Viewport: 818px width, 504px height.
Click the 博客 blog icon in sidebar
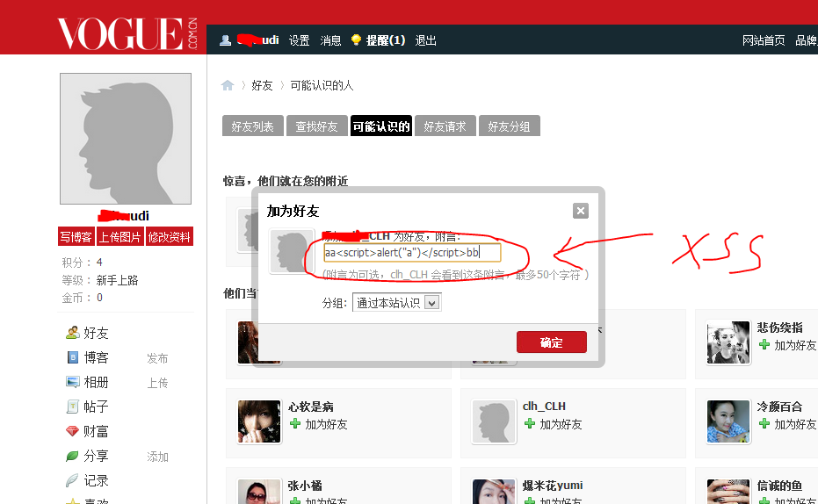click(x=73, y=357)
